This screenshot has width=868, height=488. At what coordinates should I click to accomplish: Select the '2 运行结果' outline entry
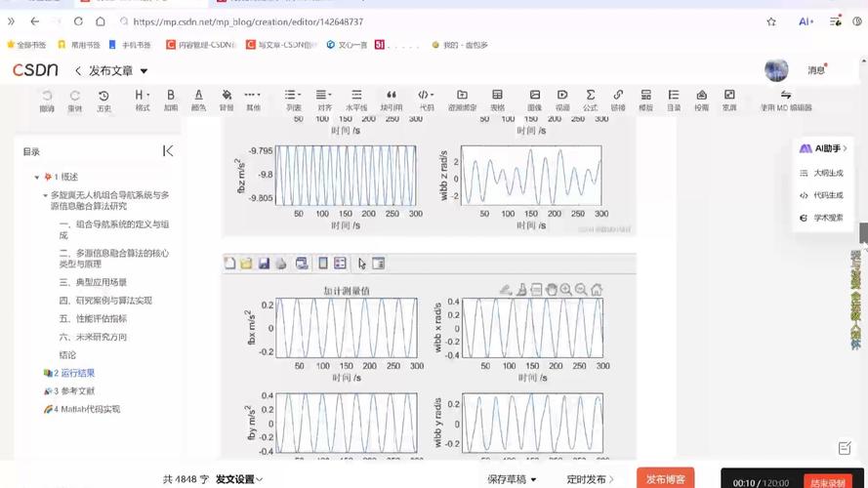(69, 373)
